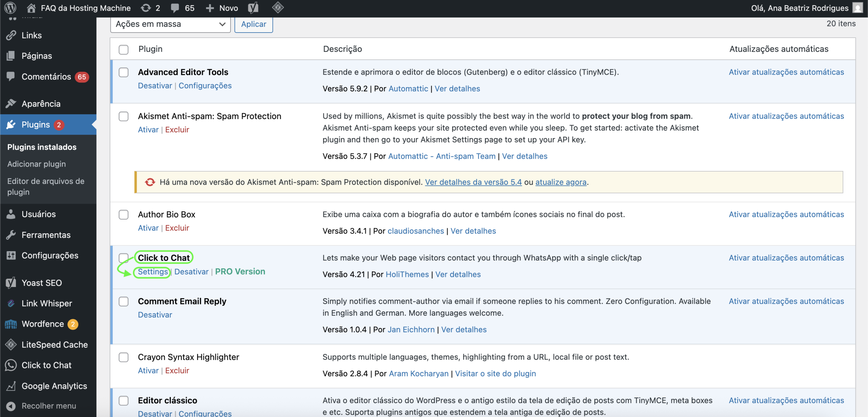Click Ativar under Crayon Syntax Highlighter
This screenshot has width=868, height=417.
click(148, 371)
